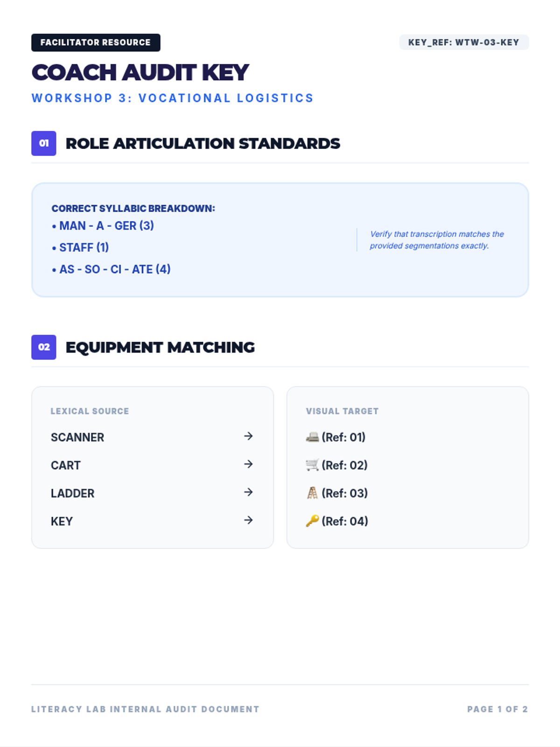This screenshot has width=560, height=747.
Task: Click the key emoji icon
Action: tap(312, 521)
